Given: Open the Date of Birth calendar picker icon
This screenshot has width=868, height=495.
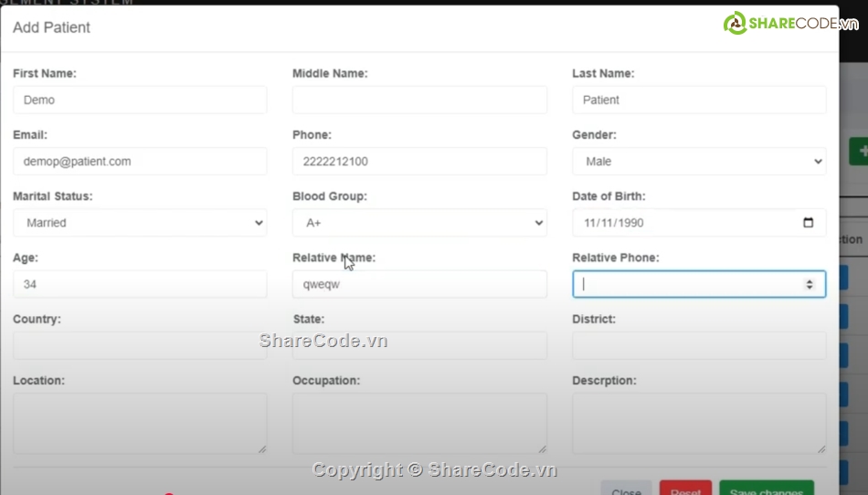Looking at the screenshot, I should [x=808, y=223].
